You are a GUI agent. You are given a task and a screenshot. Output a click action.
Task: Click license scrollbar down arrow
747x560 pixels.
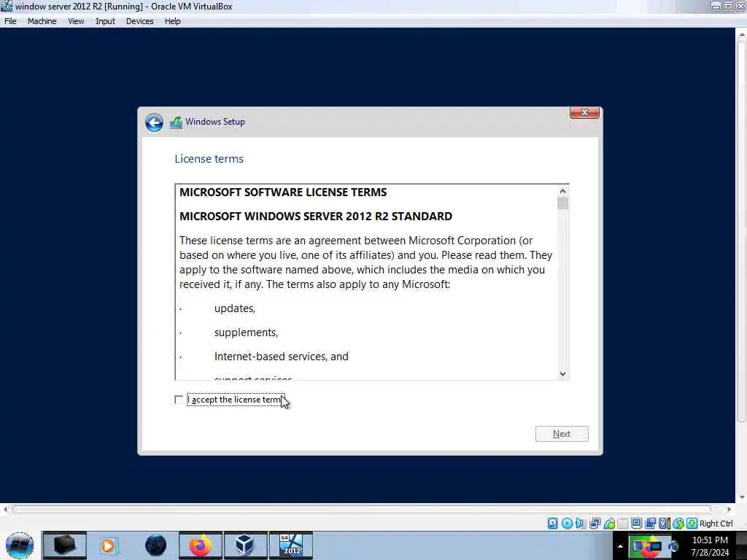tap(562, 374)
